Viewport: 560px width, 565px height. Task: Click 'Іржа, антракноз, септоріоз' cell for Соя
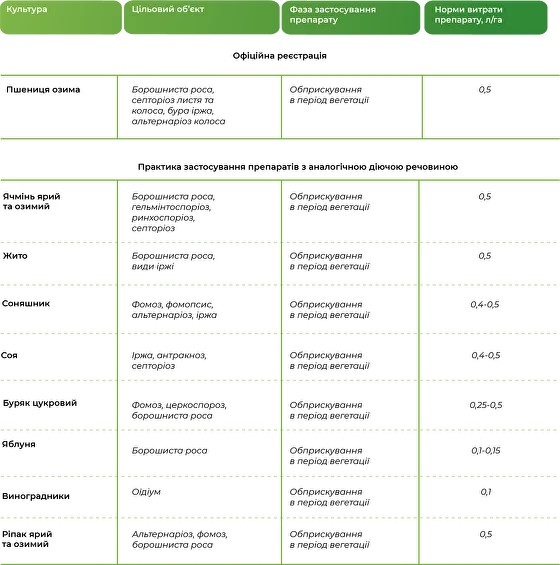point(169,361)
